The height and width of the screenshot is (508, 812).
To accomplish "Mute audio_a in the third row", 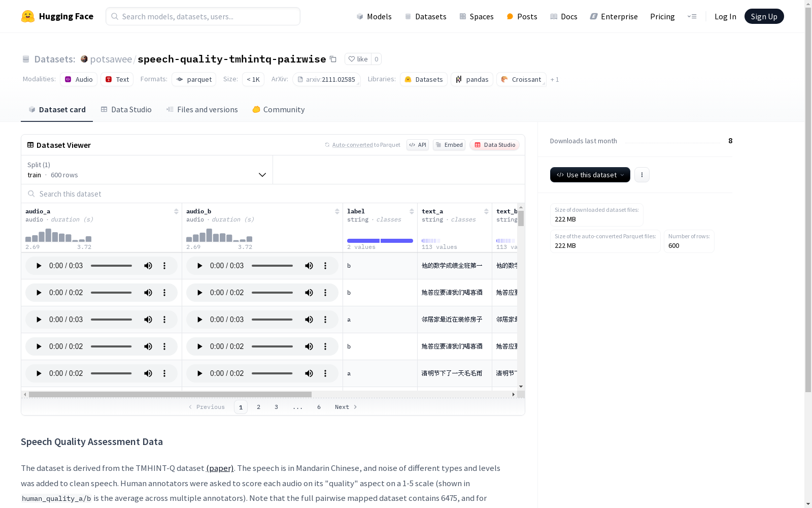I will pyautogui.click(x=148, y=320).
